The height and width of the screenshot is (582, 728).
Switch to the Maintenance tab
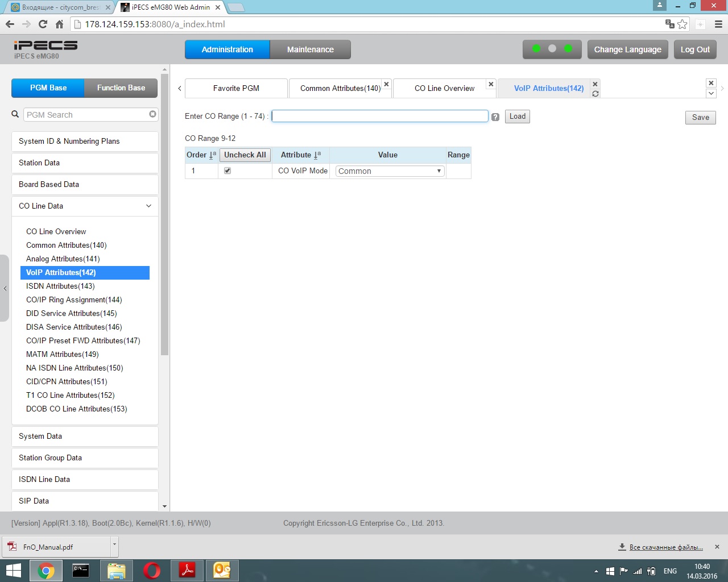(310, 49)
